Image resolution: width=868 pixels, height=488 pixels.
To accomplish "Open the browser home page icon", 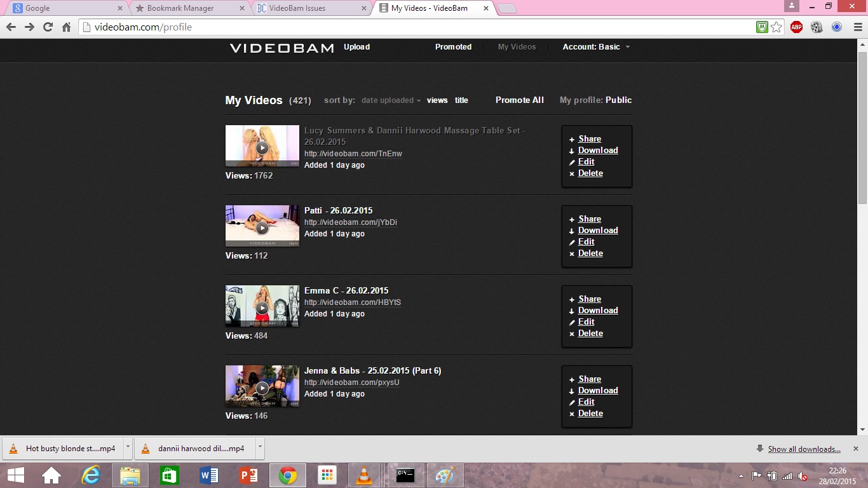I will [66, 27].
